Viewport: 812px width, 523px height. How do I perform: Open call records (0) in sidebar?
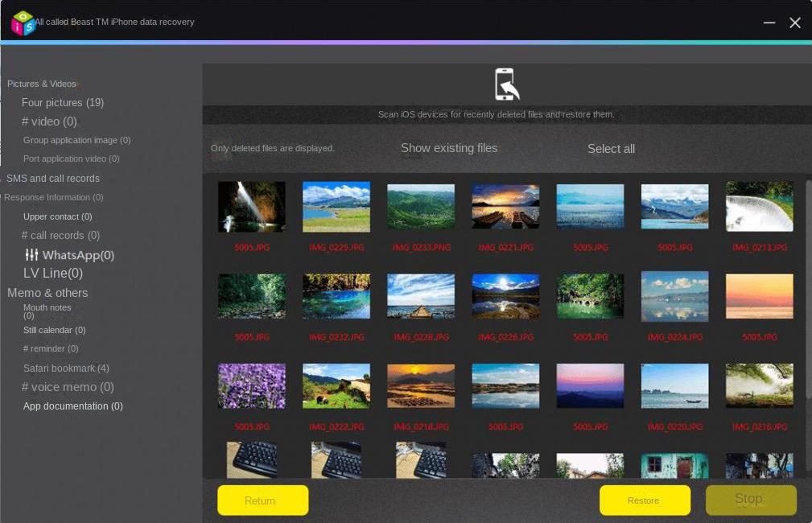pos(60,236)
